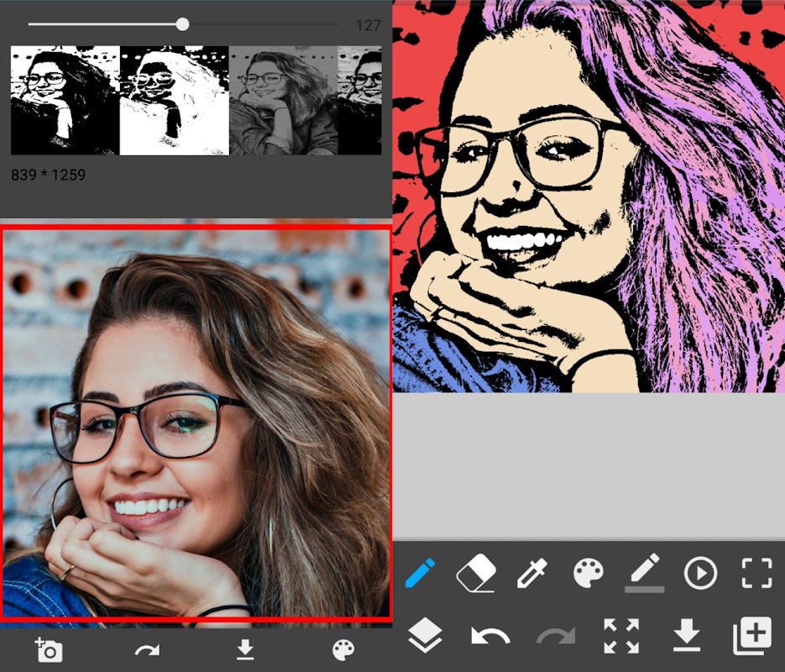This screenshot has height=672, width=785.
Task: Undo the last stroke
Action: [x=490, y=637]
